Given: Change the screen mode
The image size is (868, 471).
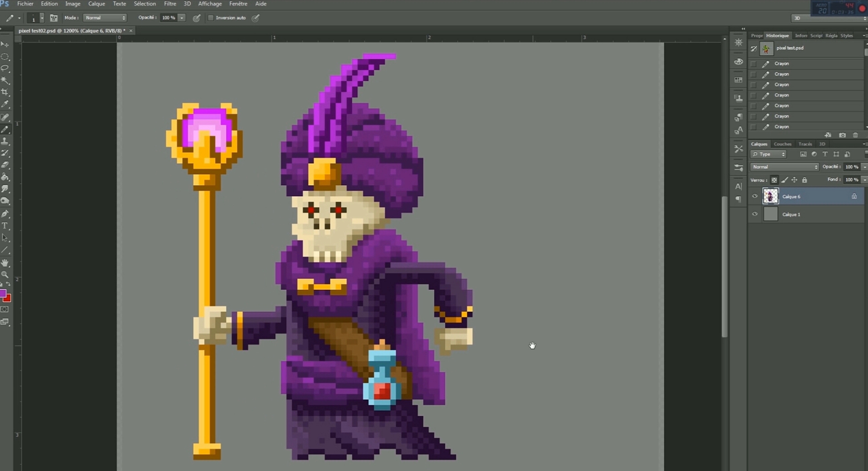Looking at the screenshot, I should point(5,322).
